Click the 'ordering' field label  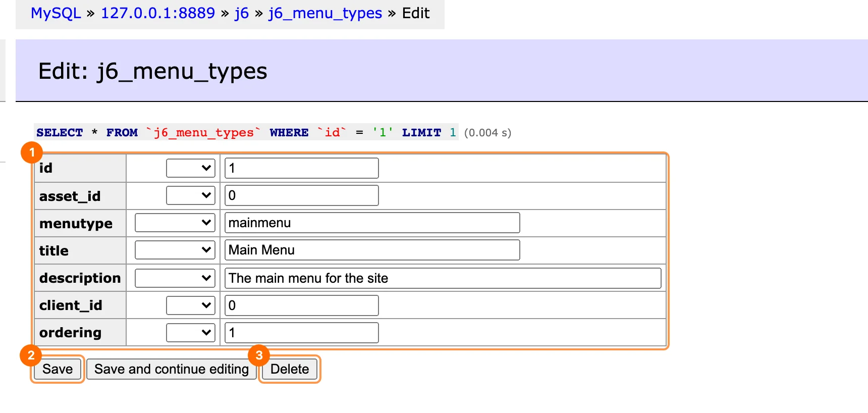(x=71, y=333)
